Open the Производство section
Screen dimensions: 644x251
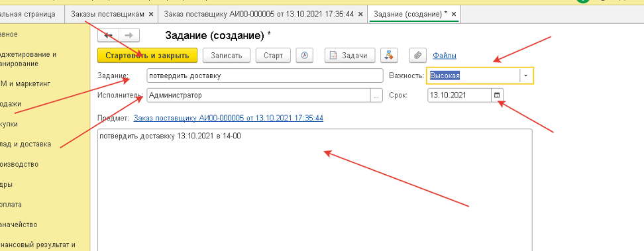coord(19,164)
